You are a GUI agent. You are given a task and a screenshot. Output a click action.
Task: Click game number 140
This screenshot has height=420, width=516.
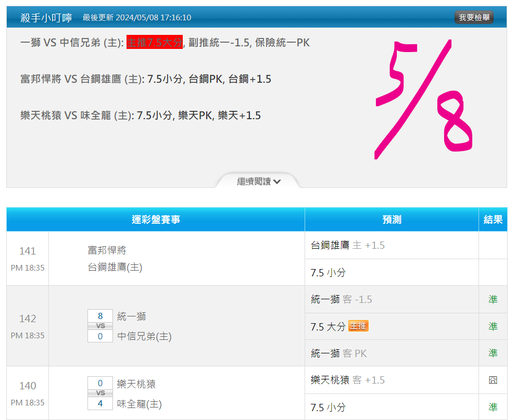click(28, 386)
